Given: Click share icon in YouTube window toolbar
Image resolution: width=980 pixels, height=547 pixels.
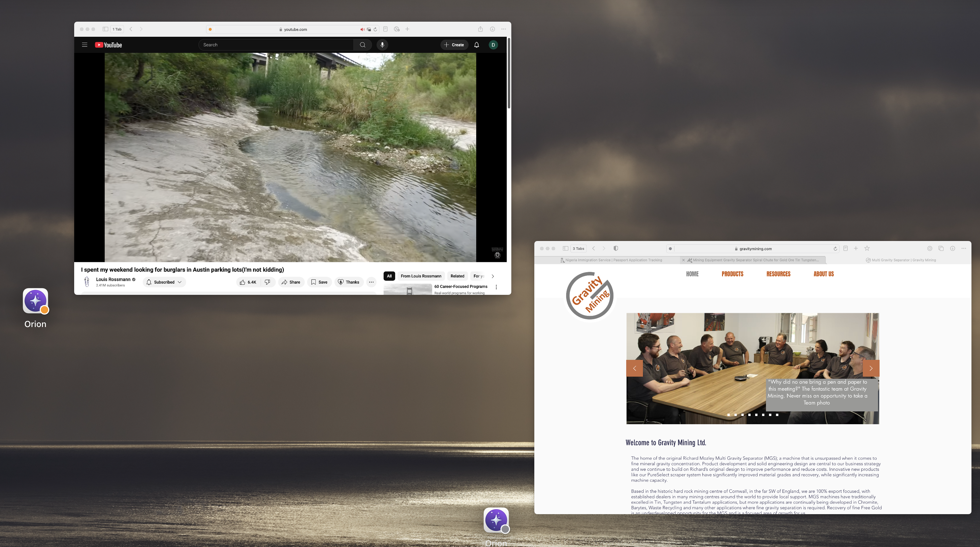Looking at the screenshot, I should point(480,29).
